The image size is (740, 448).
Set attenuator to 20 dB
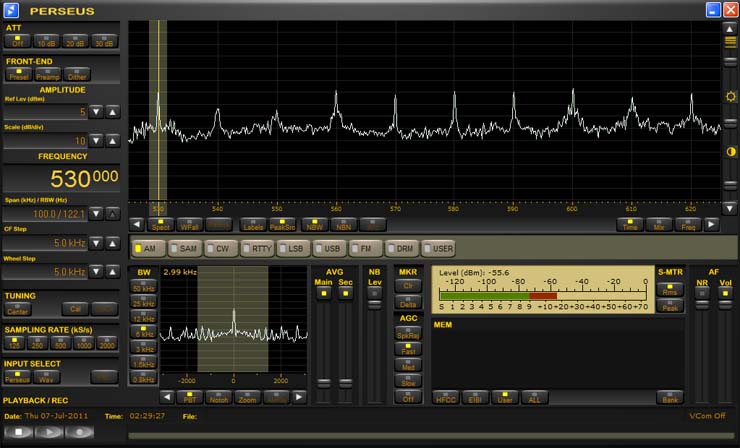coord(76,41)
